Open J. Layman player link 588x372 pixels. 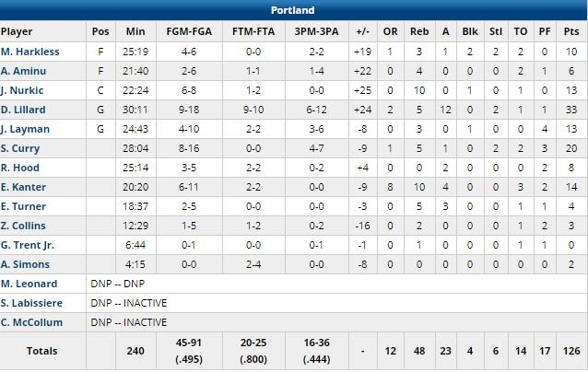(24, 129)
